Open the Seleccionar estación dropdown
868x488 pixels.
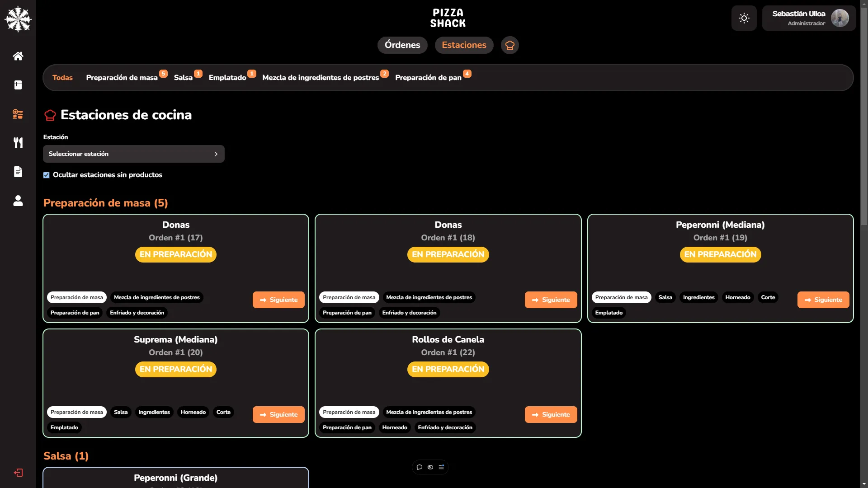[133, 154]
